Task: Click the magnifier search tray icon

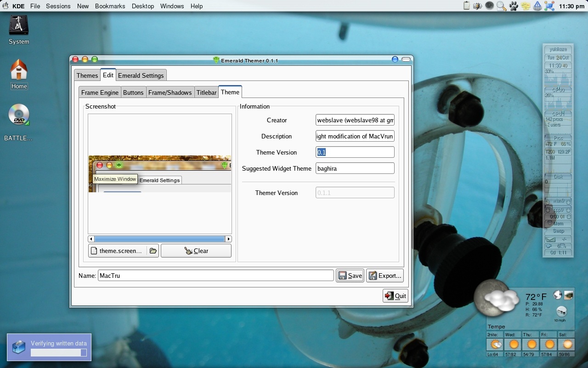Action: 502,6
